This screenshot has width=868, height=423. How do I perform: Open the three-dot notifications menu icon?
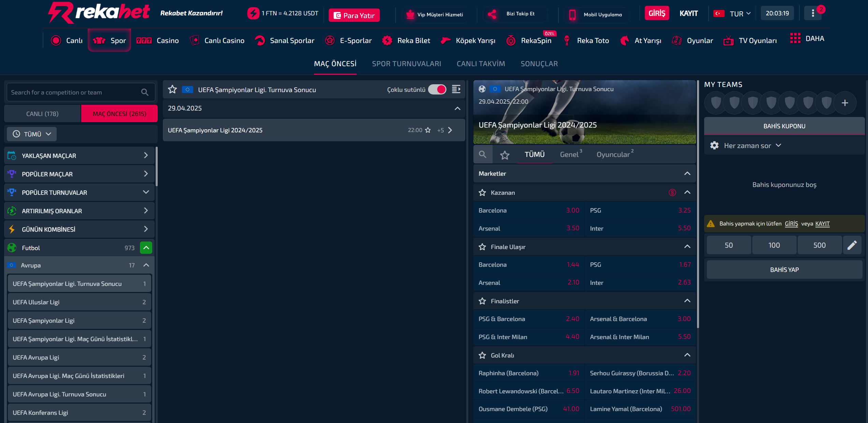click(x=813, y=13)
